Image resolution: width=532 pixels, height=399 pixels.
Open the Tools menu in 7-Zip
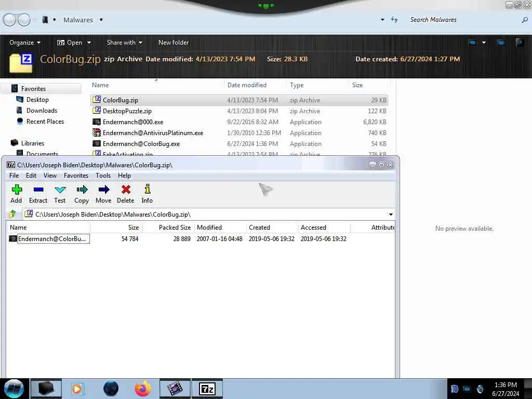pyautogui.click(x=103, y=176)
